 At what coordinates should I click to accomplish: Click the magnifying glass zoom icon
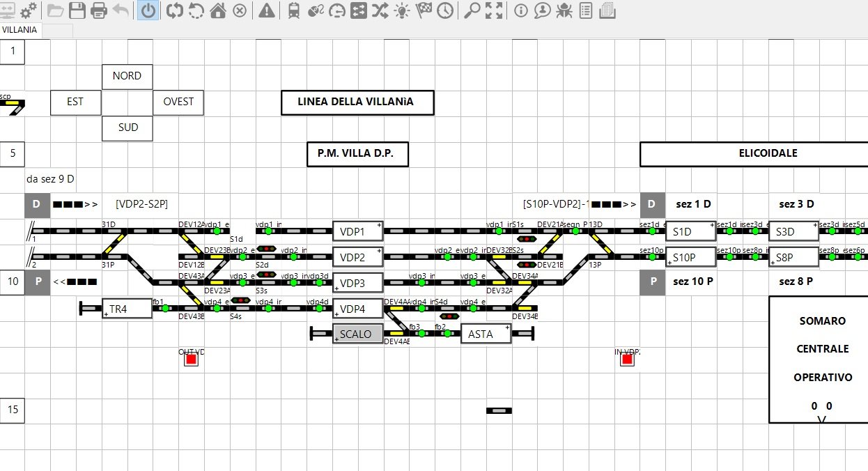472,10
